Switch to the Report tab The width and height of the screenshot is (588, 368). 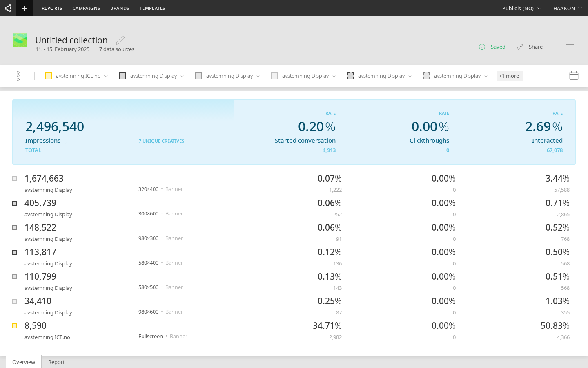[x=56, y=362]
